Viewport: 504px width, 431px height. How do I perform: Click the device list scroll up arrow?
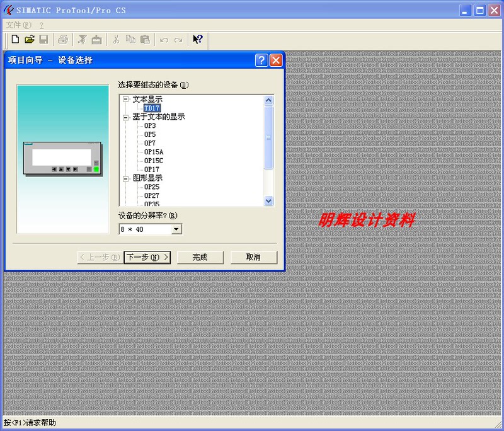[x=269, y=100]
